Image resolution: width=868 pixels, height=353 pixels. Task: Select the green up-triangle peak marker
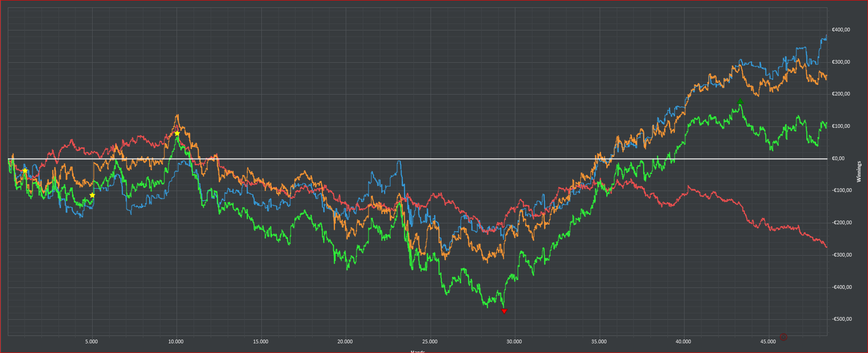tap(740, 102)
